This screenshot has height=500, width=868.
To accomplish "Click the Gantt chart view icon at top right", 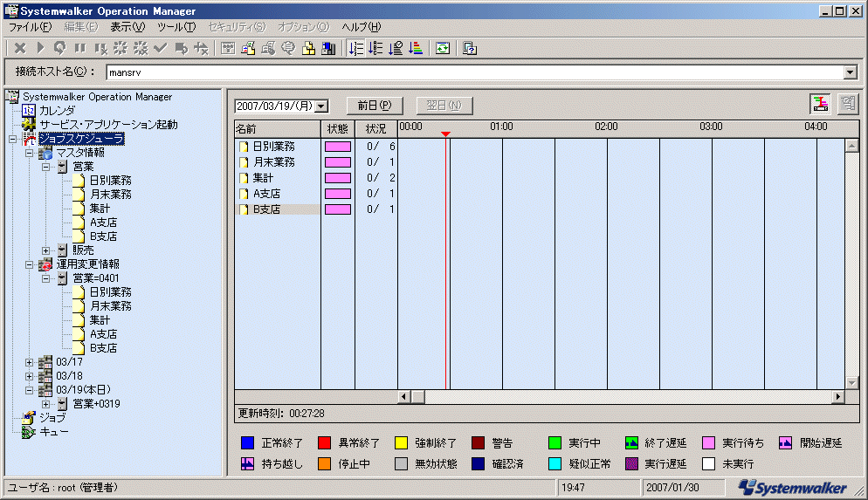I will tap(820, 104).
